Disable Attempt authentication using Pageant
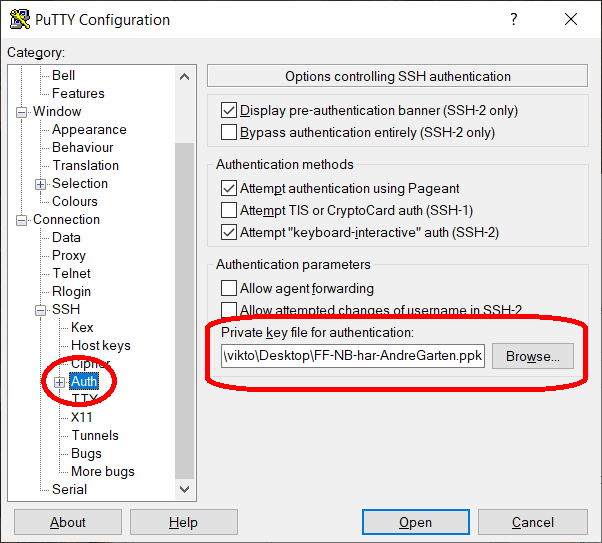Viewport: 602px width, 543px height. coord(228,189)
